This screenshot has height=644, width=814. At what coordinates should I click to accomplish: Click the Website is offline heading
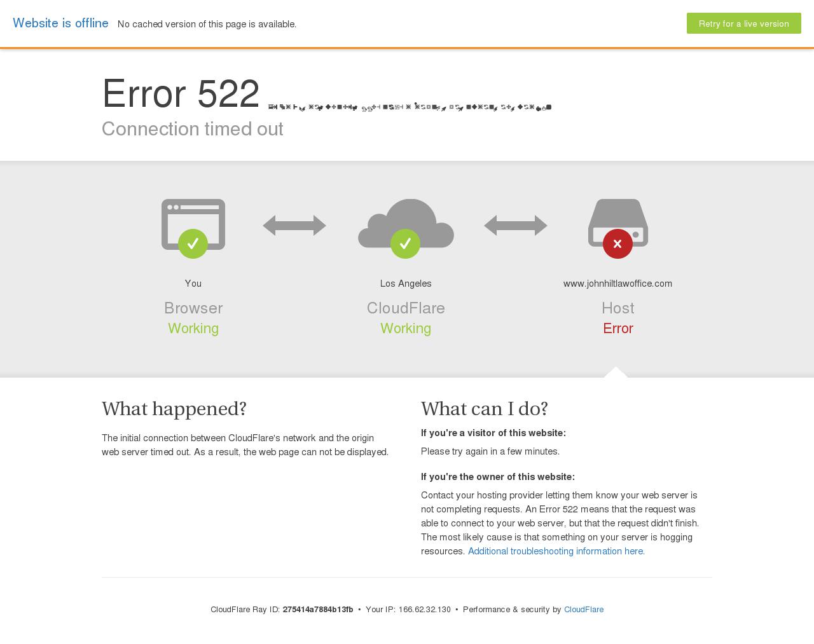click(60, 23)
